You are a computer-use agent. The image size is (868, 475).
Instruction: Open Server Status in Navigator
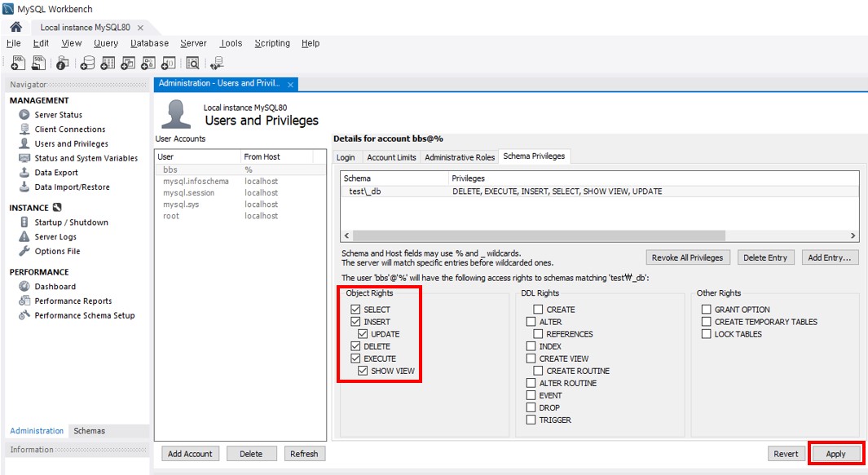(58, 115)
